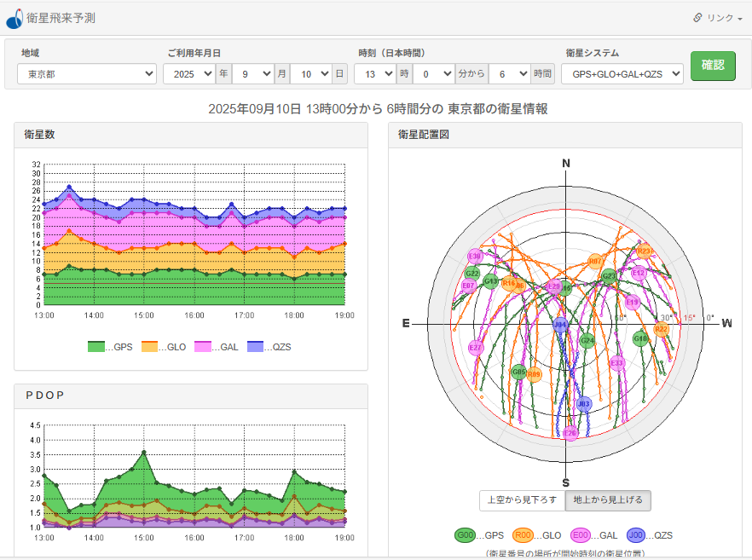
Task: Expand the year dropdown showing 2025
Action: [189, 74]
